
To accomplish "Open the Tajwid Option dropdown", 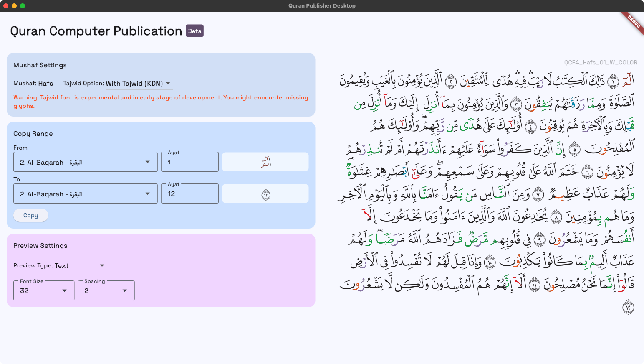I will click(x=139, y=84).
